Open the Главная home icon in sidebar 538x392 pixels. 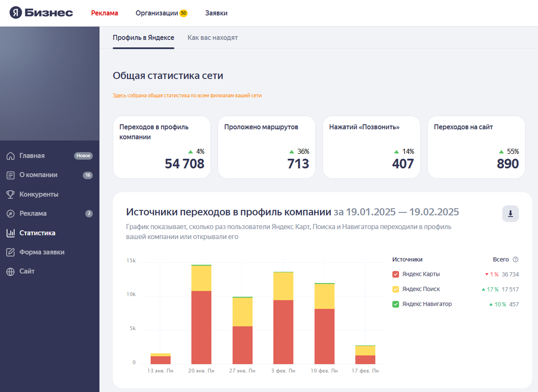tap(11, 156)
